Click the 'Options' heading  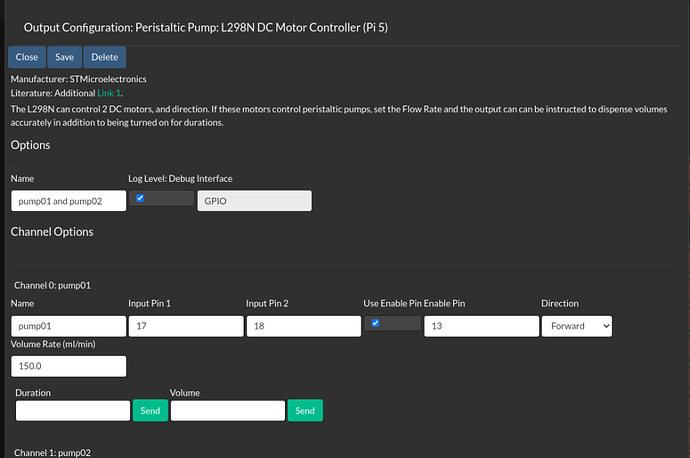pos(30,145)
